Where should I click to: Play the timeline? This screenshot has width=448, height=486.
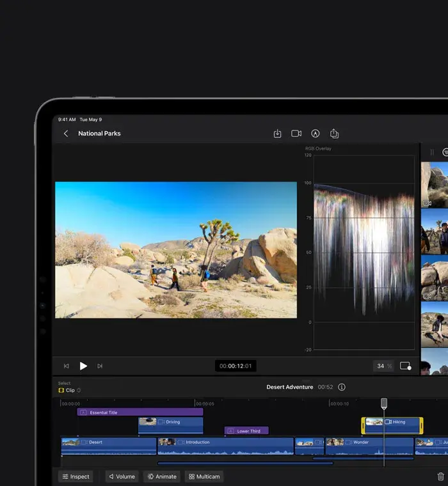83,366
